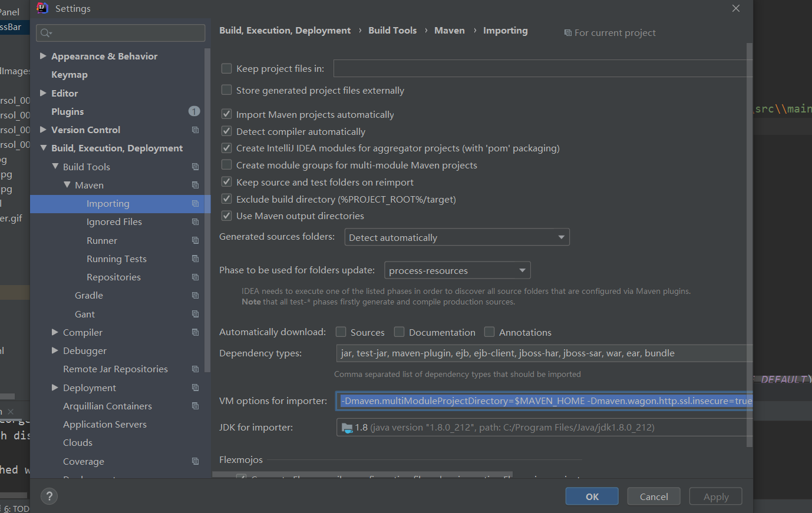The image size is (812, 513).
Task: Click project-level icon beside Repositories
Action: [x=195, y=277]
